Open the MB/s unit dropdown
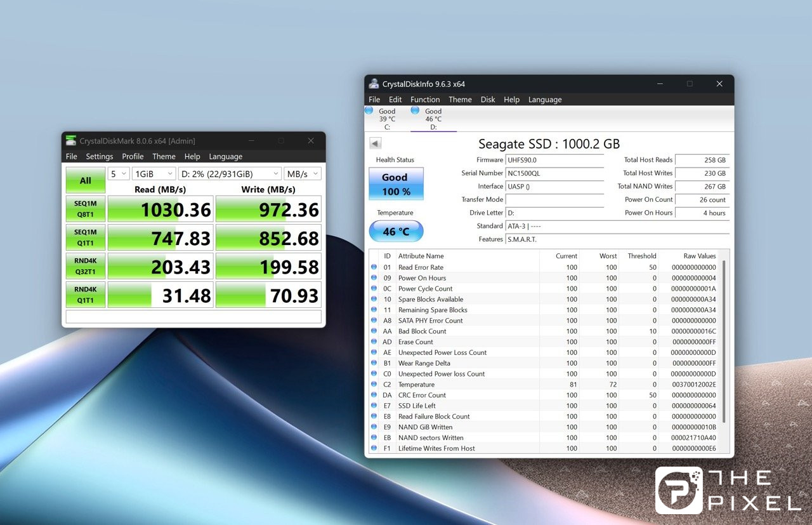Screen dimensions: 812x525 (303, 174)
